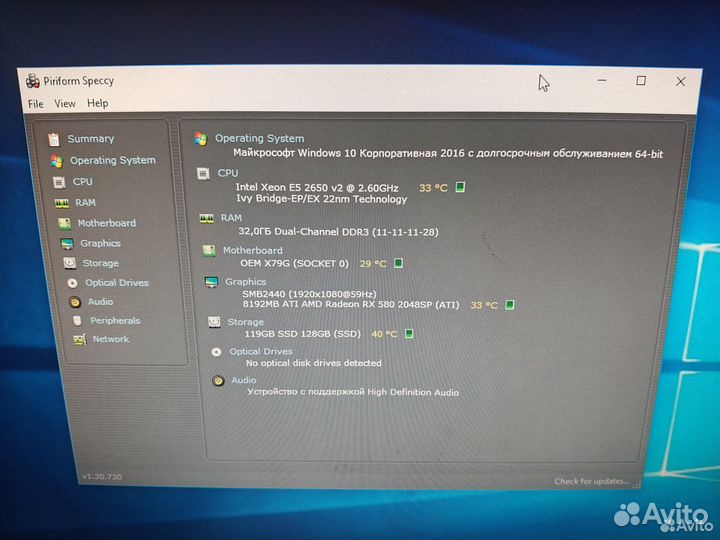Click the Graphics monitor icon in summary pane
The image size is (720, 540).
(x=211, y=282)
